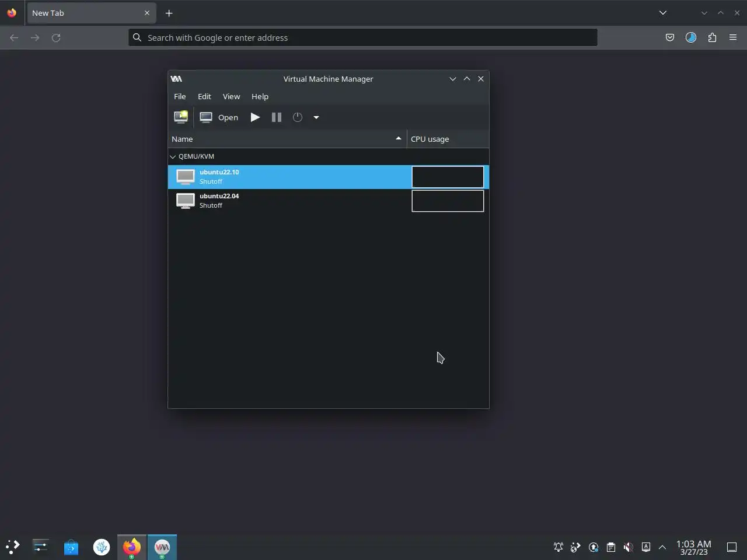
Task: Open System Settings from taskbar
Action: (40, 547)
